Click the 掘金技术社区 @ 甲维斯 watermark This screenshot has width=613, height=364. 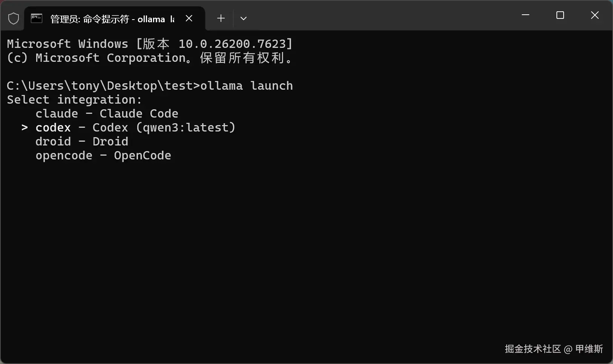pos(553,349)
